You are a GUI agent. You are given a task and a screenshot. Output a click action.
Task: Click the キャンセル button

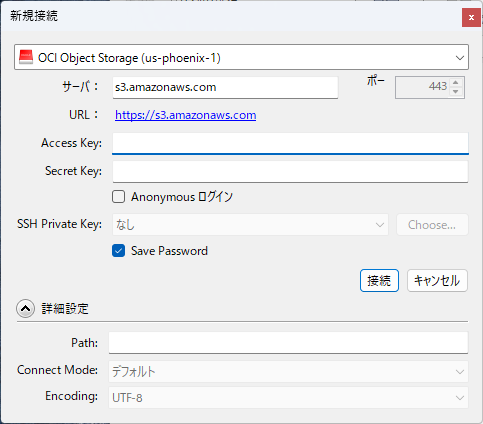[437, 281]
